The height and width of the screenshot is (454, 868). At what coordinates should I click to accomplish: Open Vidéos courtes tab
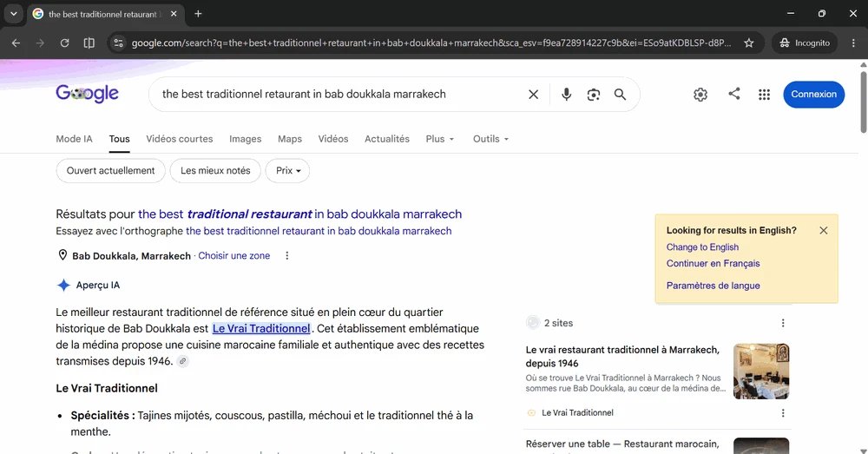click(x=180, y=139)
